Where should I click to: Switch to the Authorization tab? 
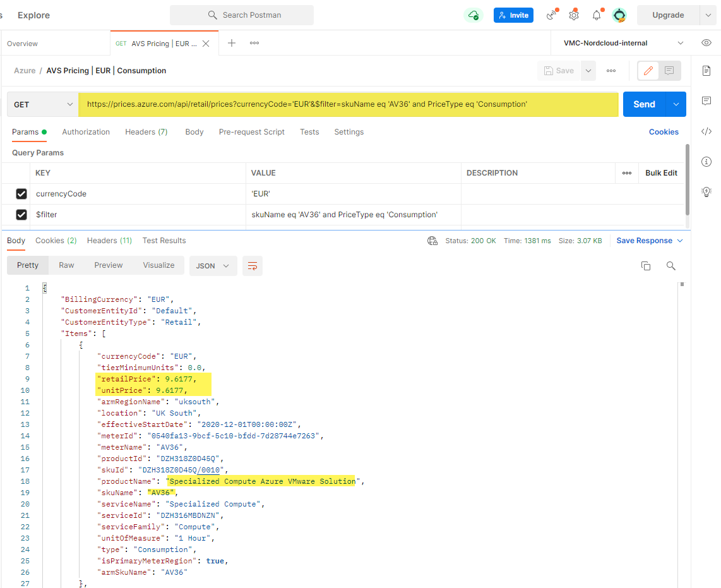86,132
